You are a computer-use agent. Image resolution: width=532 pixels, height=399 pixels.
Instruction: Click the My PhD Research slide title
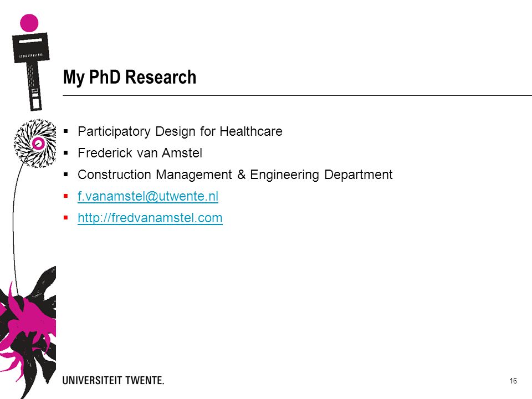130,78
